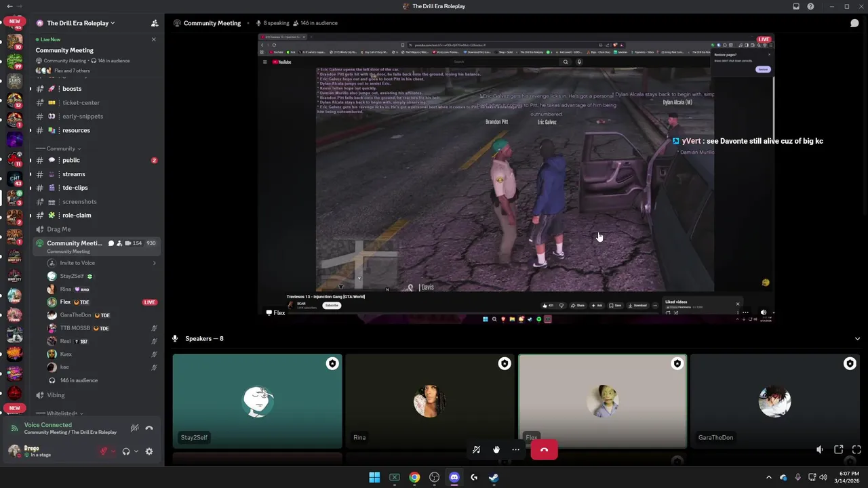Screen dimensions: 868x488
Task: Toggle noise suppression in Voice Connected panel
Action: [134, 428]
